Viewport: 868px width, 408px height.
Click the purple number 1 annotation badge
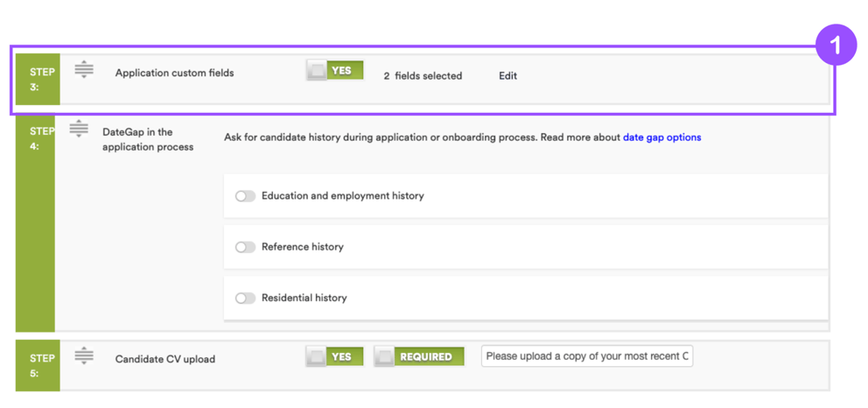[836, 45]
